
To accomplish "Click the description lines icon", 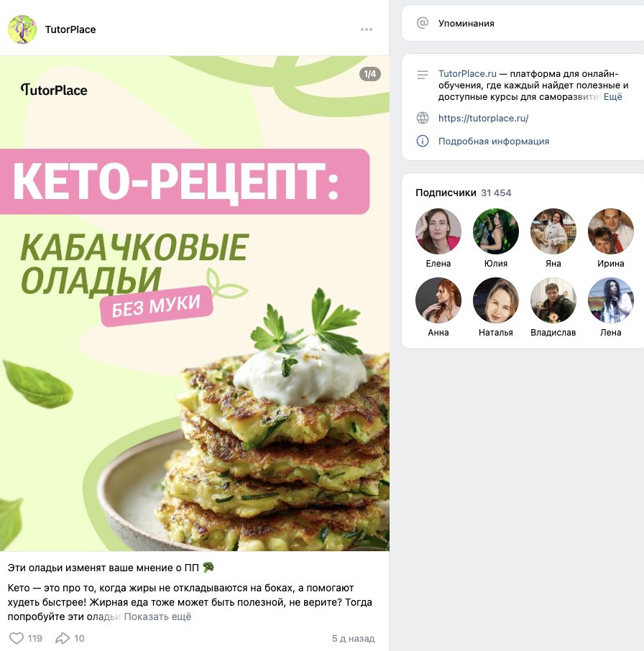I will click(423, 75).
